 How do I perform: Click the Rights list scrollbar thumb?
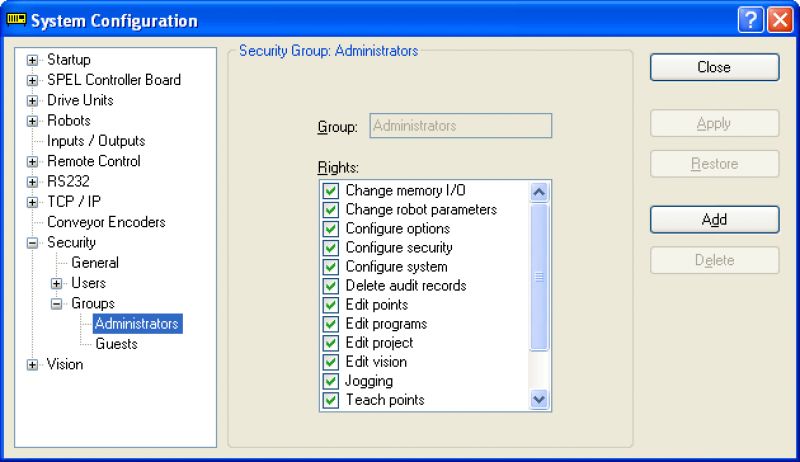click(x=539, y=277)
